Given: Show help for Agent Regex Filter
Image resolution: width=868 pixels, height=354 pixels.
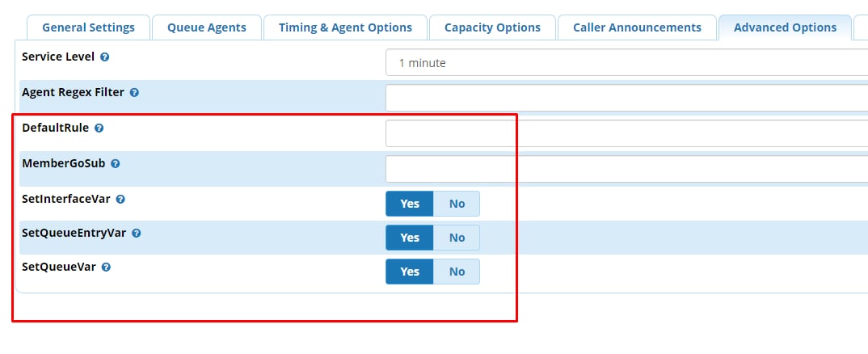Looking at the screenshot, I should click(x=134, y=92).
